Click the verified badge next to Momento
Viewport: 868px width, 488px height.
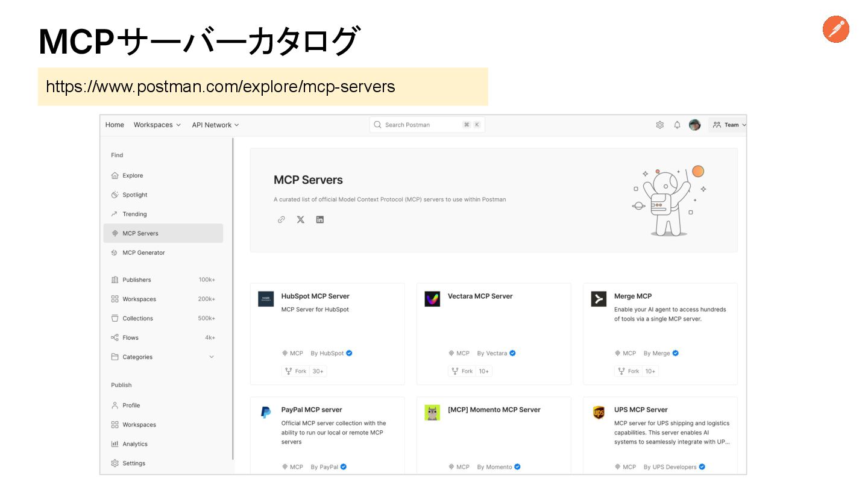[x=517, y=467]
